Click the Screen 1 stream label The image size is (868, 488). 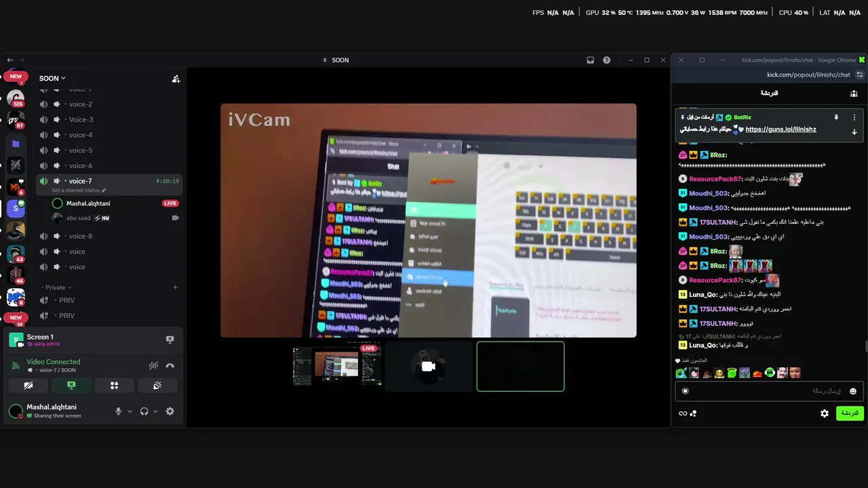coord(40,337)
